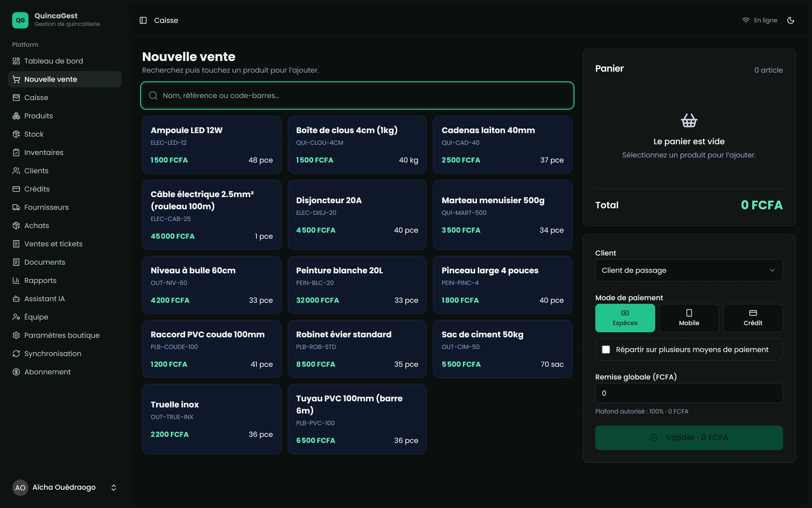Click the Assistant IA robot icon
Screen dimensions: 812x508
pos(16,299)
